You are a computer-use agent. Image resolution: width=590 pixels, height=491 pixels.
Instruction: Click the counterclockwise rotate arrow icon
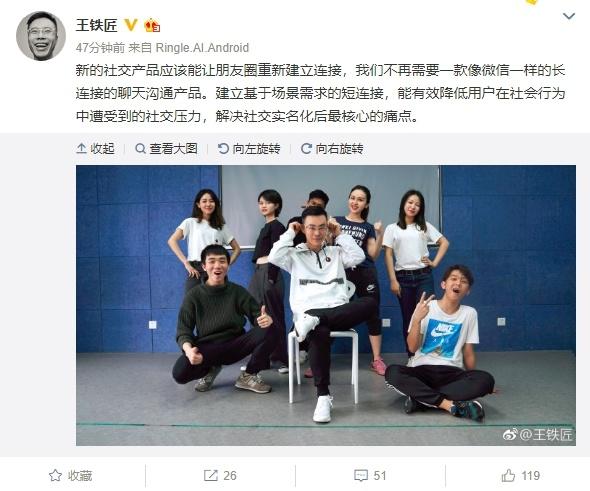tap(223, 149)
